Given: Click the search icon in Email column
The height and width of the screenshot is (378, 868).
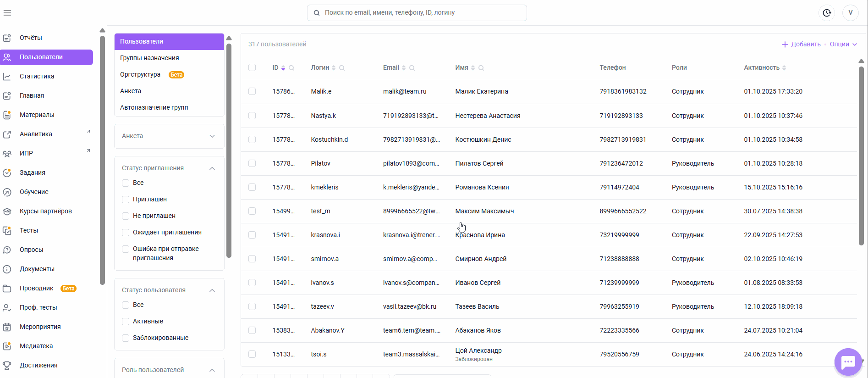Looking at the screenshot, I should coord(412,68).
